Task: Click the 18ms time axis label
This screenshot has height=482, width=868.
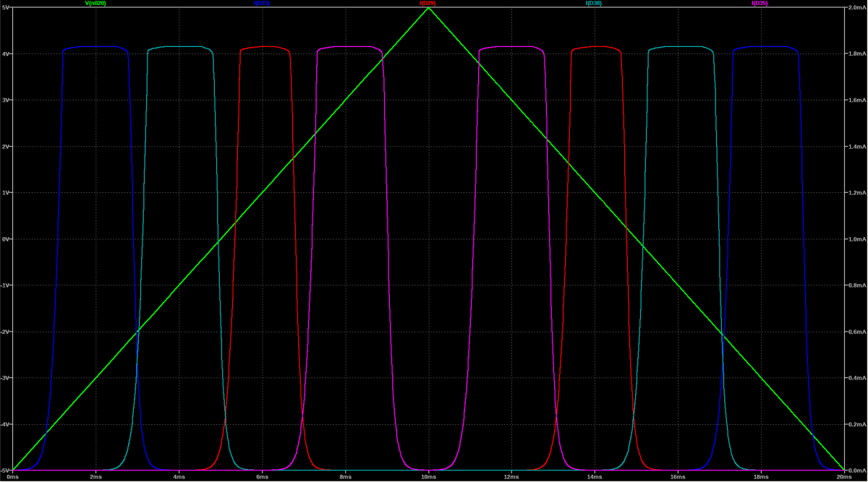Action: [761, 477]
